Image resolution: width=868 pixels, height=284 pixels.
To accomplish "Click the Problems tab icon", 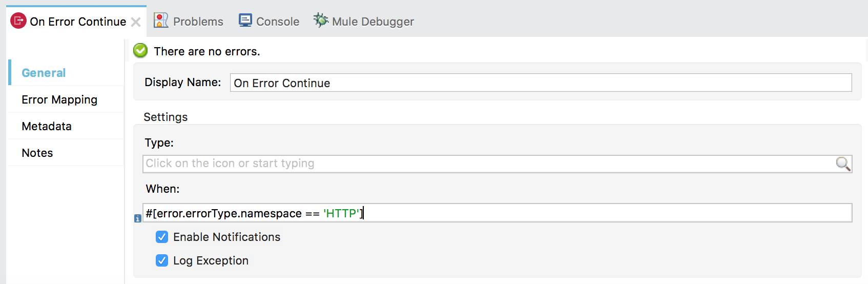I will 161,21.
